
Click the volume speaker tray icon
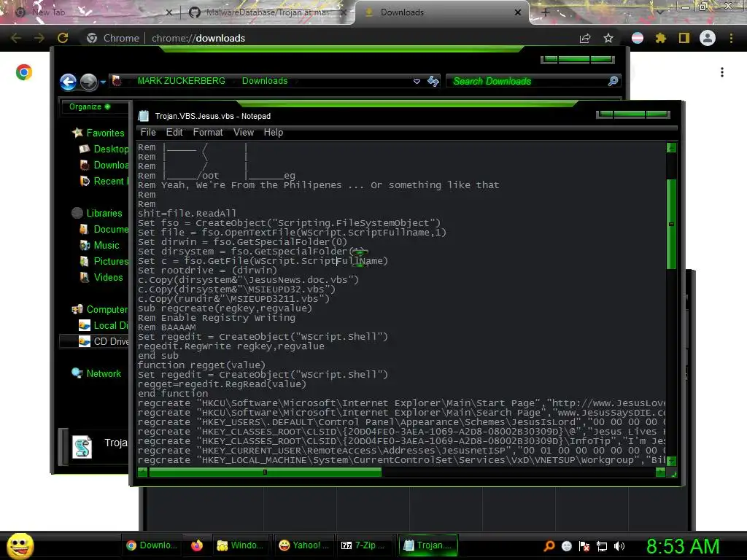(x=619, y=546)
